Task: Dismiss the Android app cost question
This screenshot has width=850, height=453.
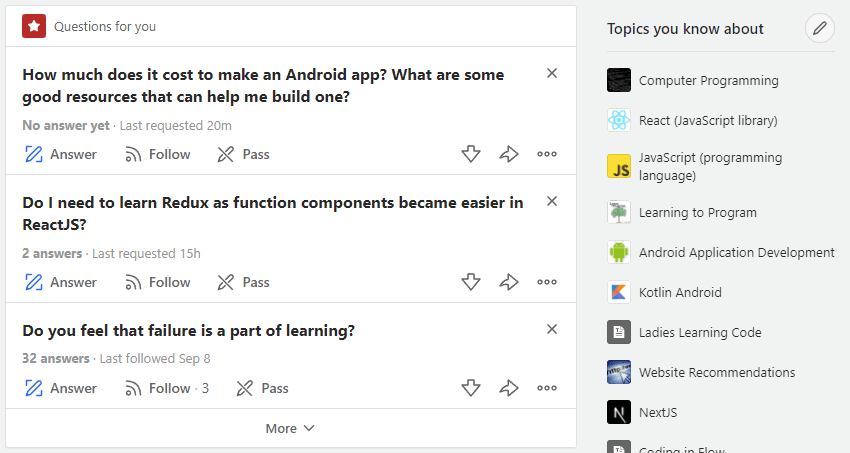Action: point(552,73)
